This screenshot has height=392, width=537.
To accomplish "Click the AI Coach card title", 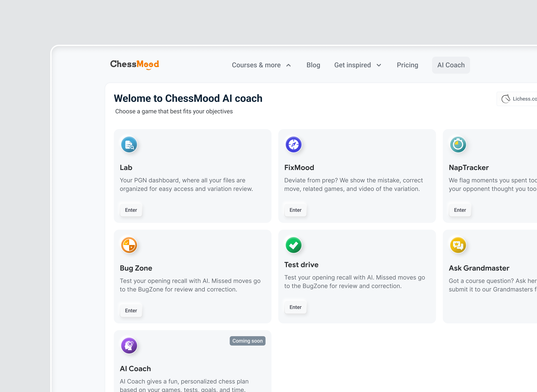I will click(135, 369).
